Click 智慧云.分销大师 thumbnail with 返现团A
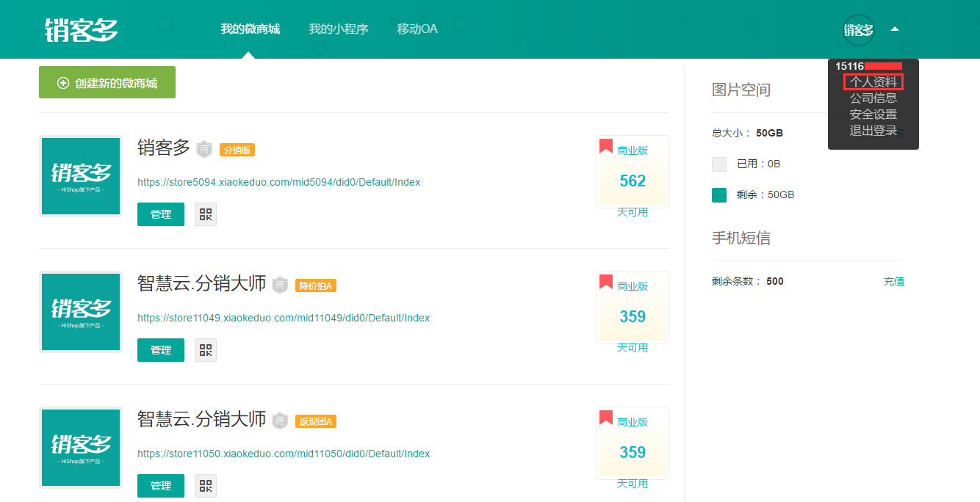 tap(81, 448)
